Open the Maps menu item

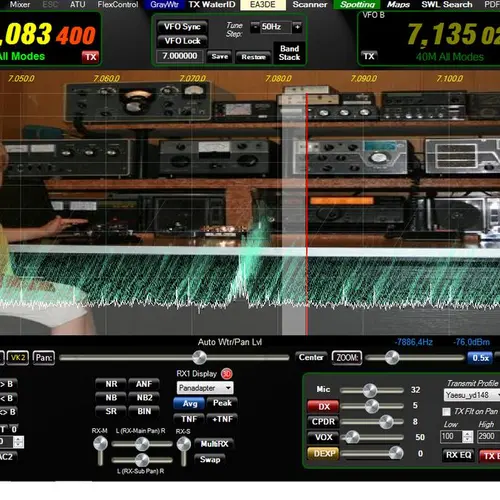coord(398,4)
